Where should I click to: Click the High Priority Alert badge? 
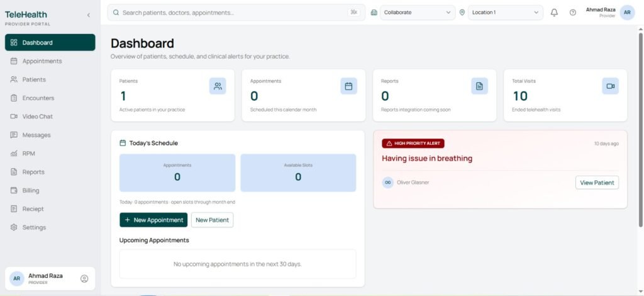point(413,144)
